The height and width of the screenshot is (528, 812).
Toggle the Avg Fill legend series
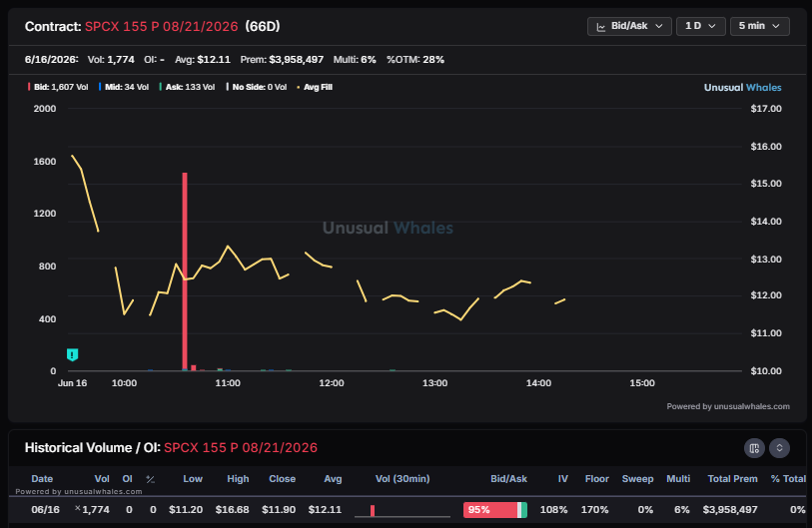pyautogui.click(x=315, y=87)
